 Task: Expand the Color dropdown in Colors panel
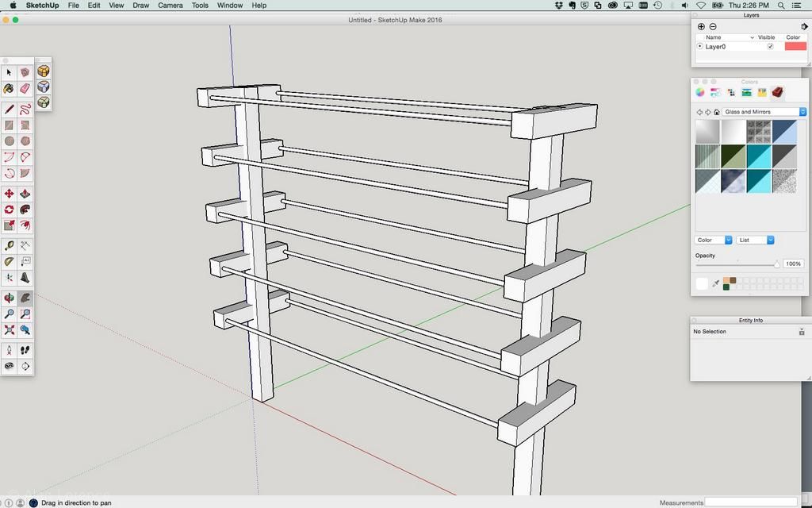pyautogui.click(x=714, y=240)
